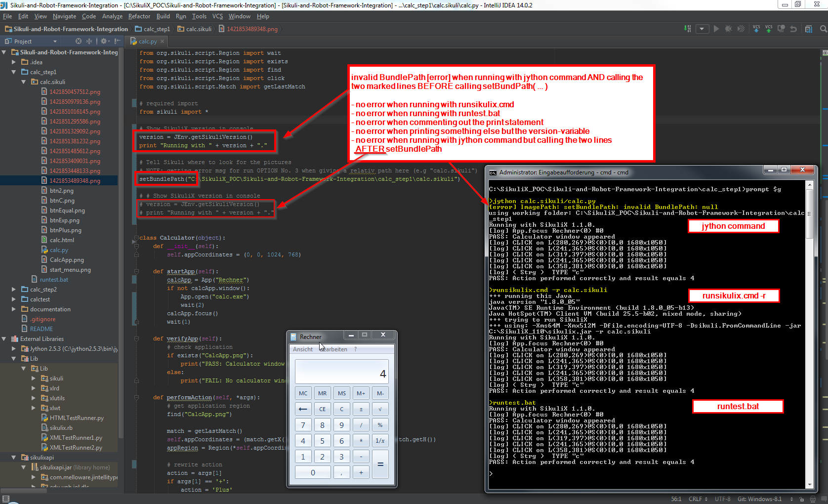Click CRLF line separator selector
Screen dimensions: 828x504
tap(698, 499)
